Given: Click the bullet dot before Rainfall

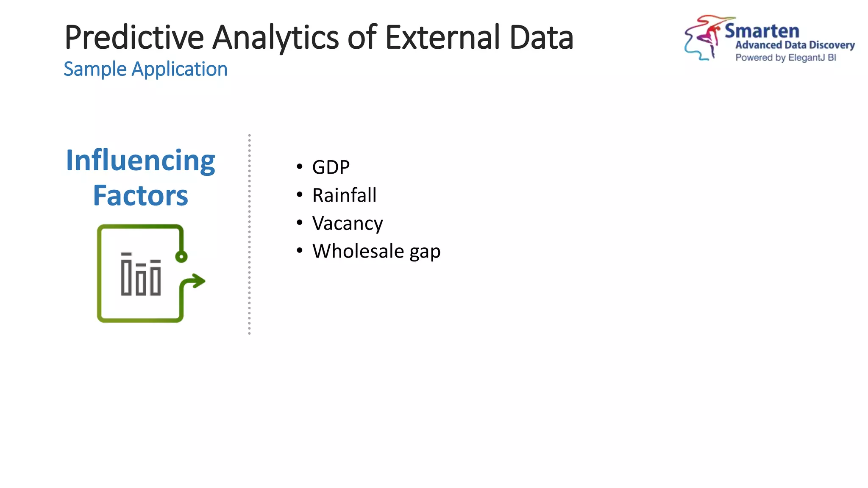Looking at the screenshot, I should point(300,195).
